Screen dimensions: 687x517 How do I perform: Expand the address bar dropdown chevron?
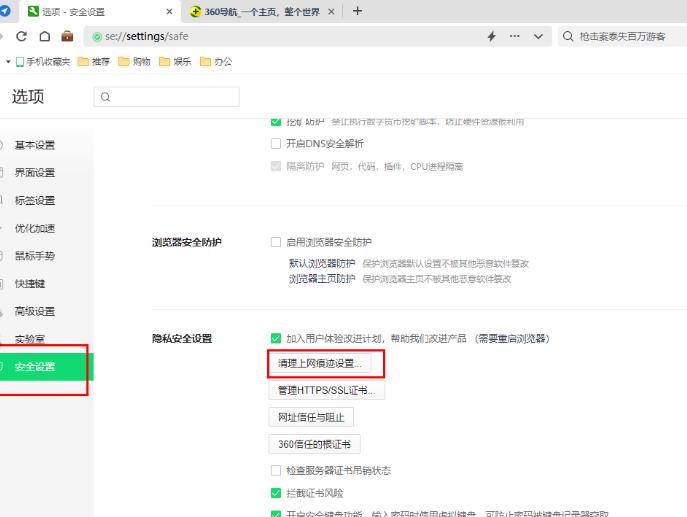click(540, 36)
